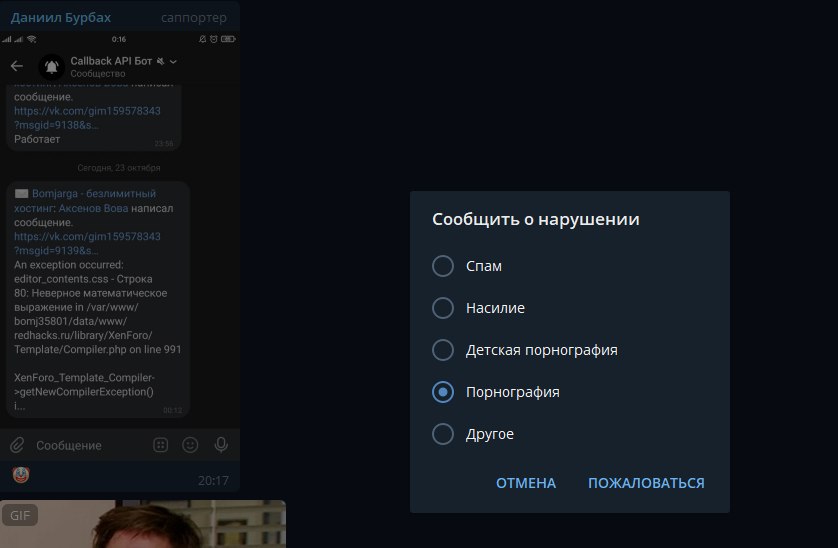
Task: Choose Детская порнография as the reason
Action: (443, 350)
